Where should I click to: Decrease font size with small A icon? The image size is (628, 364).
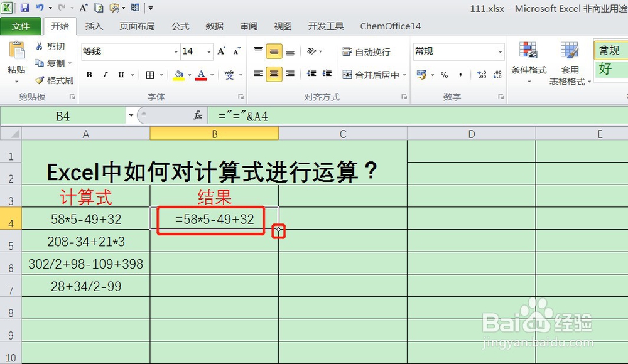(237, 51)
